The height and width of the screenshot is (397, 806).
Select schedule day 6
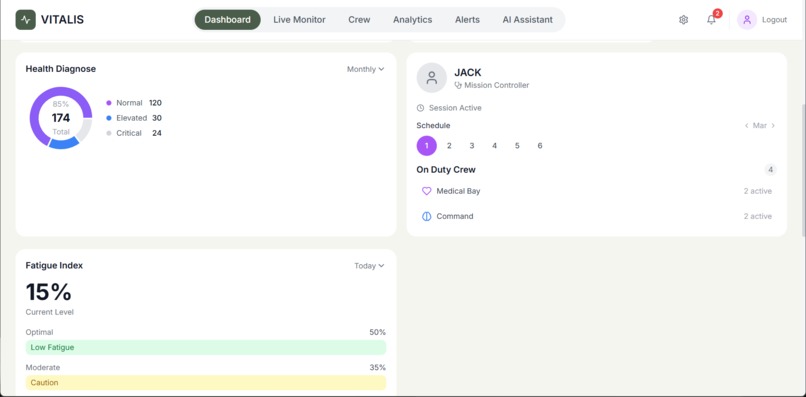(540, 146)
